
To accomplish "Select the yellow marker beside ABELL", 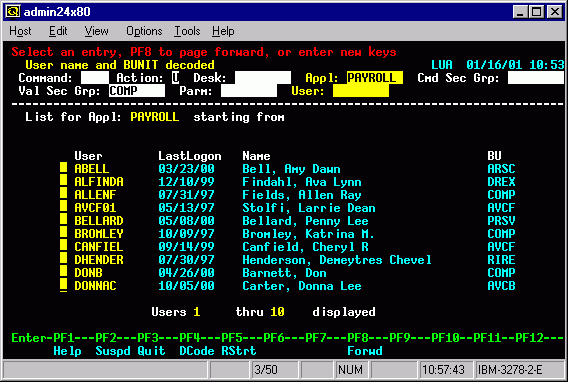I will coord(63,168).
